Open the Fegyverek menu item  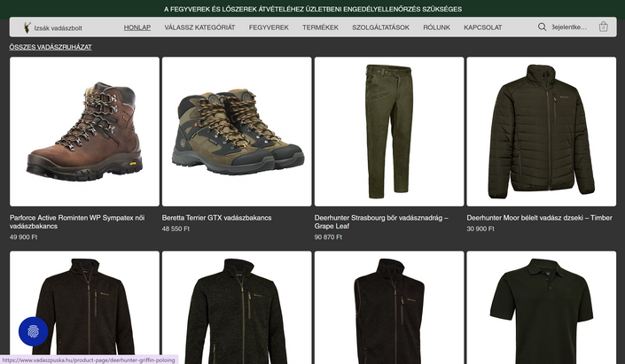269,27
